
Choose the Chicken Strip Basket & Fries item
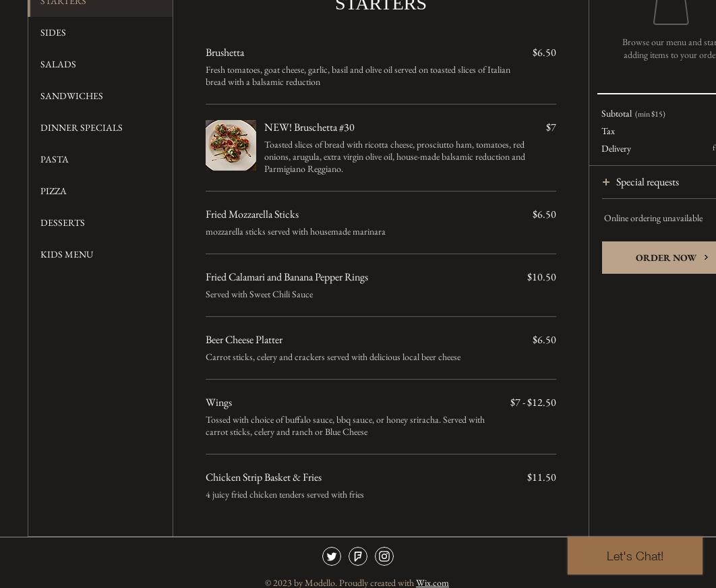(x=264, y=477)
